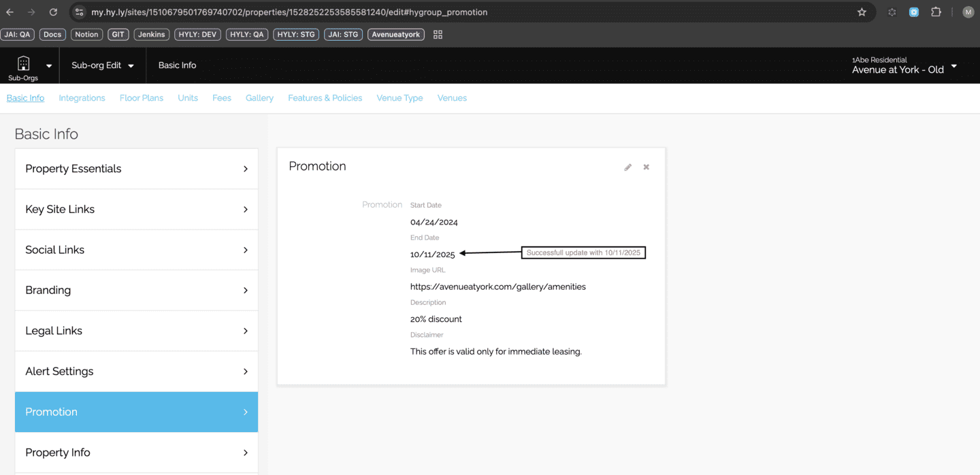Click the Sub-Orgs building icon

point(23,64)
